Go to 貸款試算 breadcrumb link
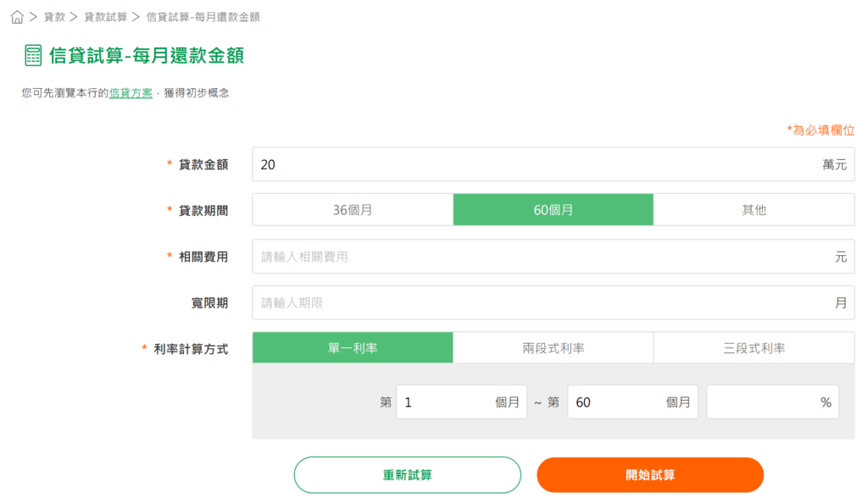868x498 pixels. 105,17
